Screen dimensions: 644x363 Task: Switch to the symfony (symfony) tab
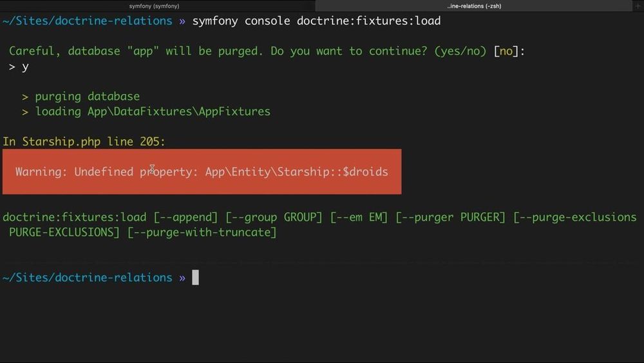click(x=155, y=6)
